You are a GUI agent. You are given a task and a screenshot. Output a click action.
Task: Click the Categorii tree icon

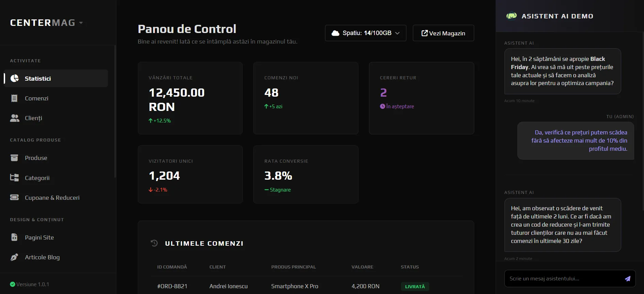pyautogui.click(x=14, y=178)
